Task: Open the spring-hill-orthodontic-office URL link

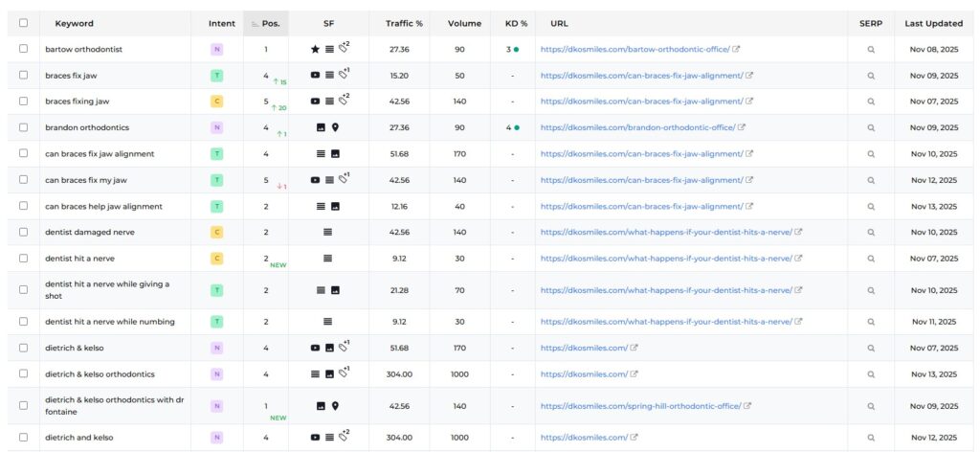Action: 640,406
